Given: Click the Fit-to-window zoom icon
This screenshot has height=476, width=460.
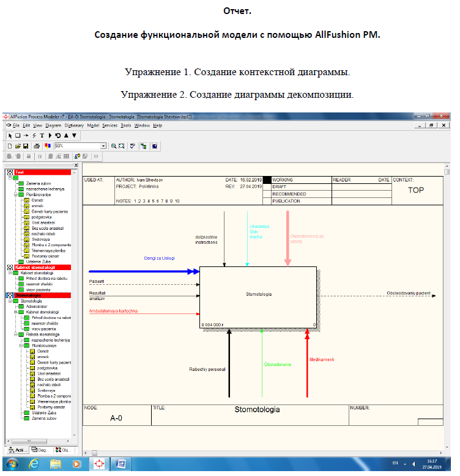Looking at the screenshot, I should (x=122, y=146).
